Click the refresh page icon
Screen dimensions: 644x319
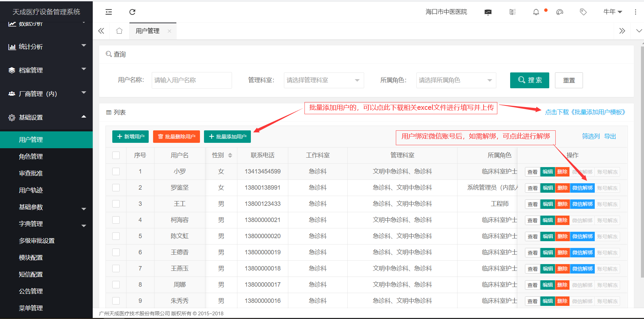[x=132, y=12]
